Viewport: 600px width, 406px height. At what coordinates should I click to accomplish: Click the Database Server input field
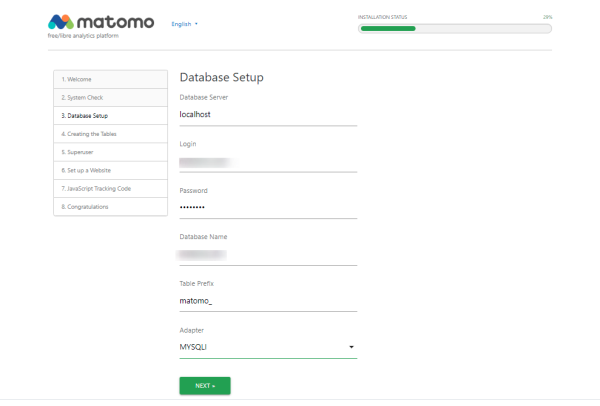267,115
